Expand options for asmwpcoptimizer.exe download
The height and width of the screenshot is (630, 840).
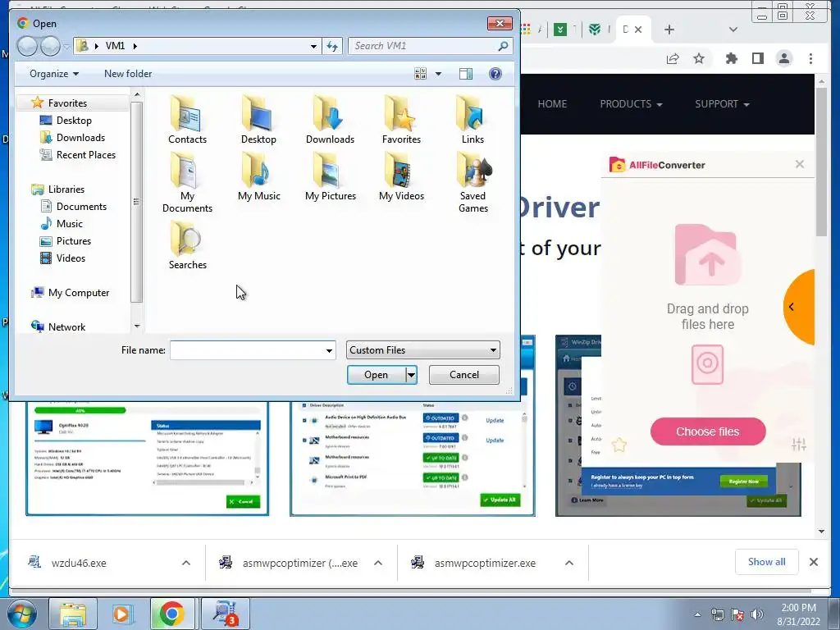coord(569,563)
